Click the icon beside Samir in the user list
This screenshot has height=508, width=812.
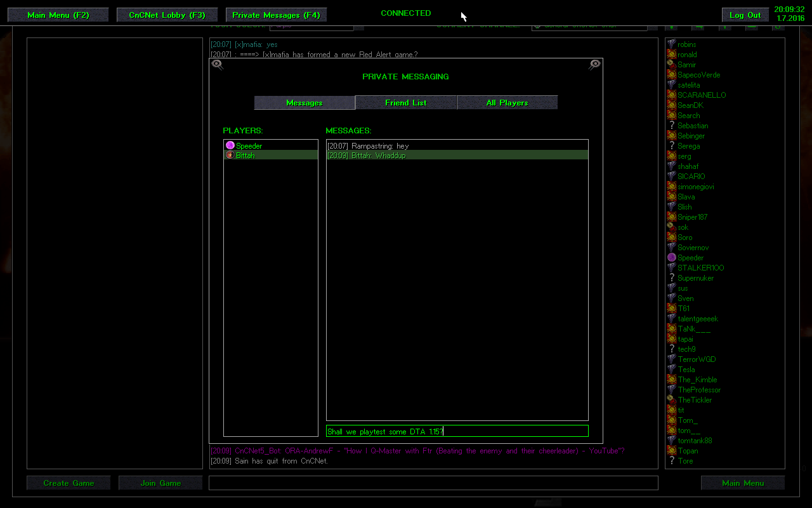click(x=671, y=65)
